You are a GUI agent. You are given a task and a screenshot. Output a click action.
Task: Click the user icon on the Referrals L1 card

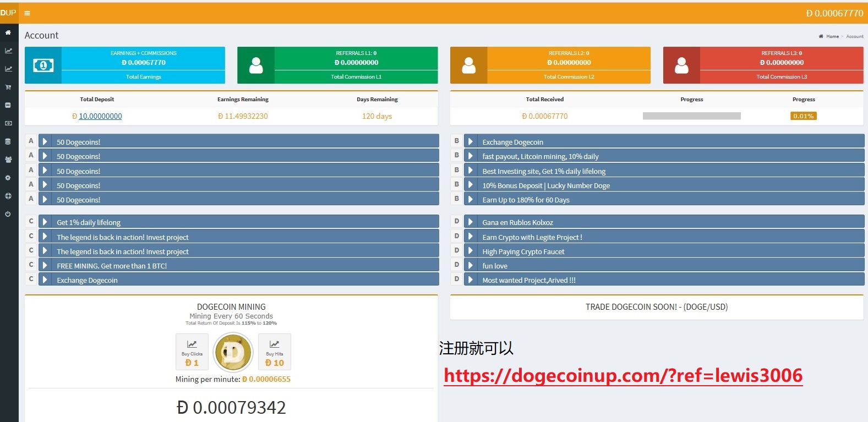click(x=256, y=65)
